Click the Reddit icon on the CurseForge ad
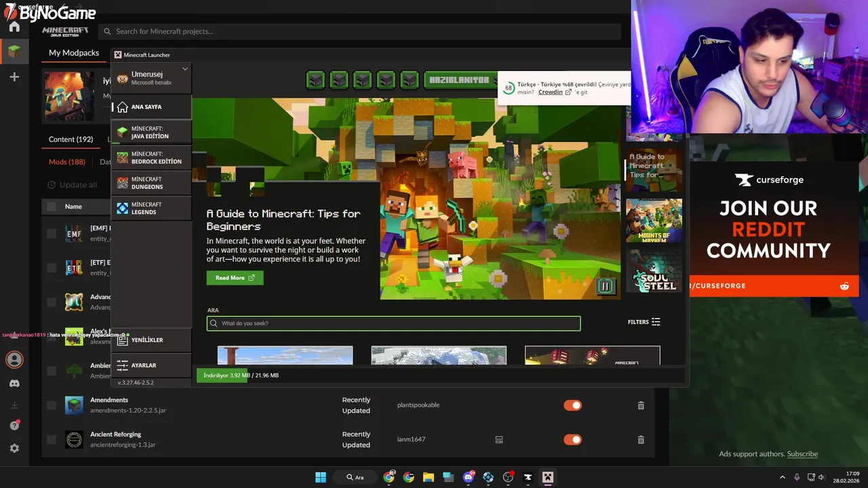Viewport: 868px width, 488px height. click(844, 286)
